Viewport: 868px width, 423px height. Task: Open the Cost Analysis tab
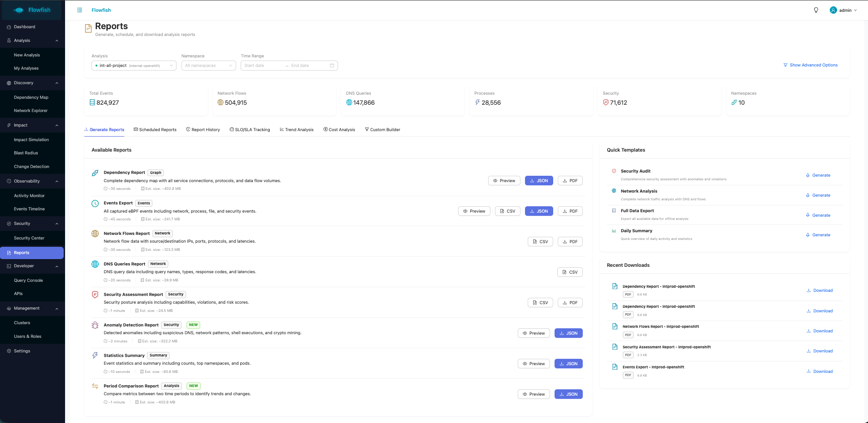(x=339, y=130)
